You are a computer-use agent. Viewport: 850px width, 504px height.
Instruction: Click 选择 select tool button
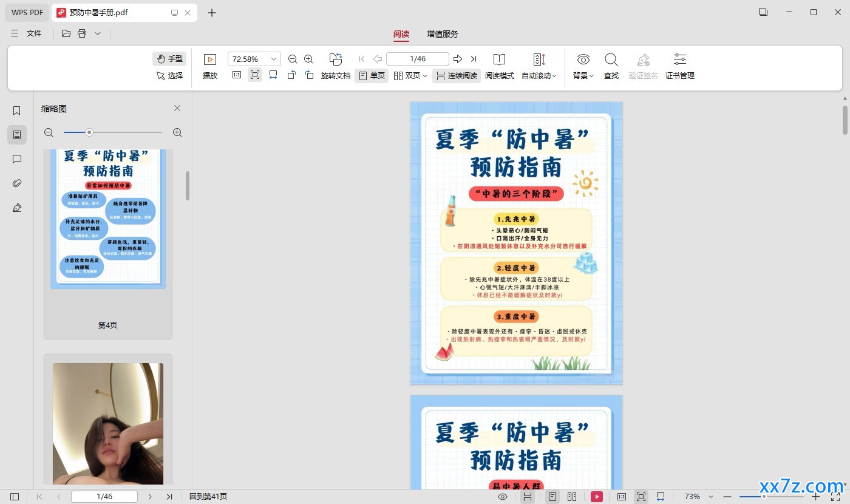coord(169,76)
